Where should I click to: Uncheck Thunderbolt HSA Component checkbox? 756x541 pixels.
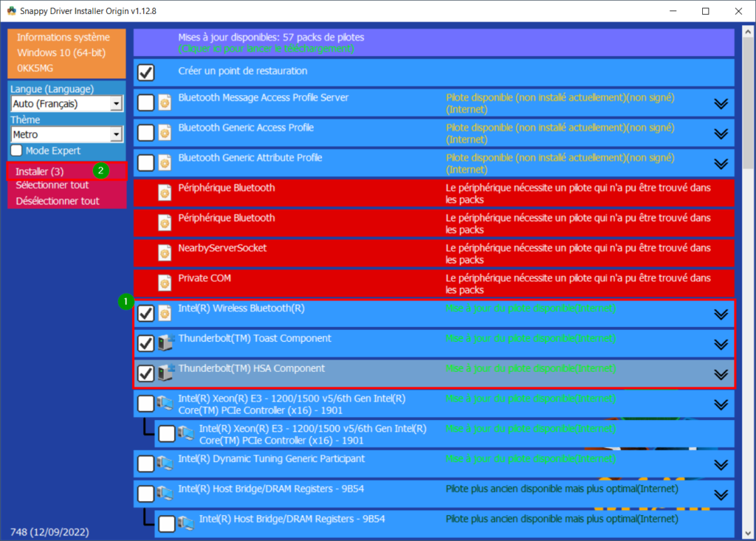click(145, 373)
